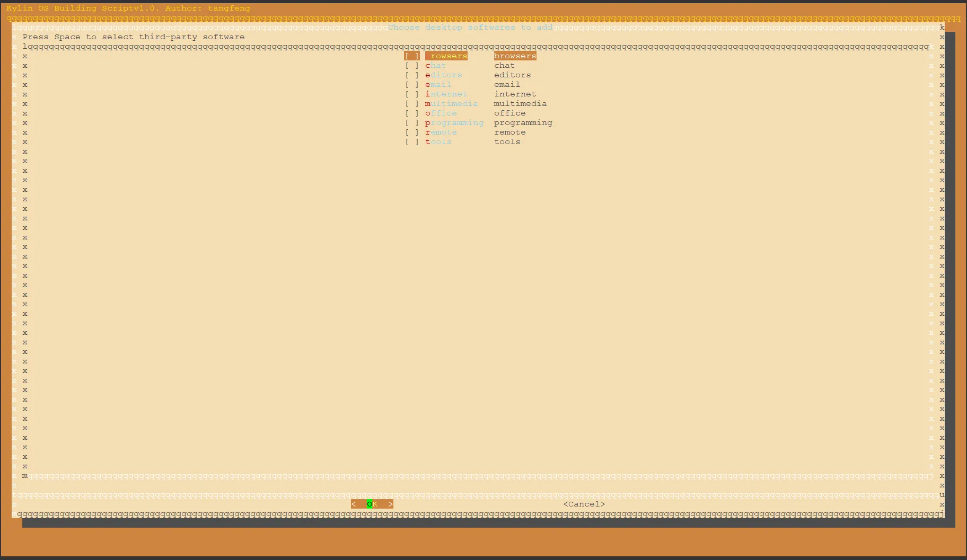Select the internet checkbox
The image size is (967, 560).
coord(412,94)
